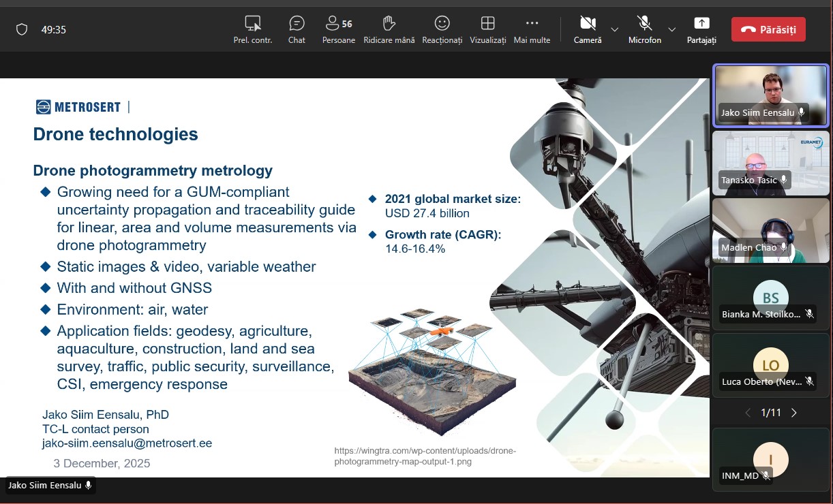Expand the microphone options dropdown arrow
833x504 pixels.
point(672,29)
